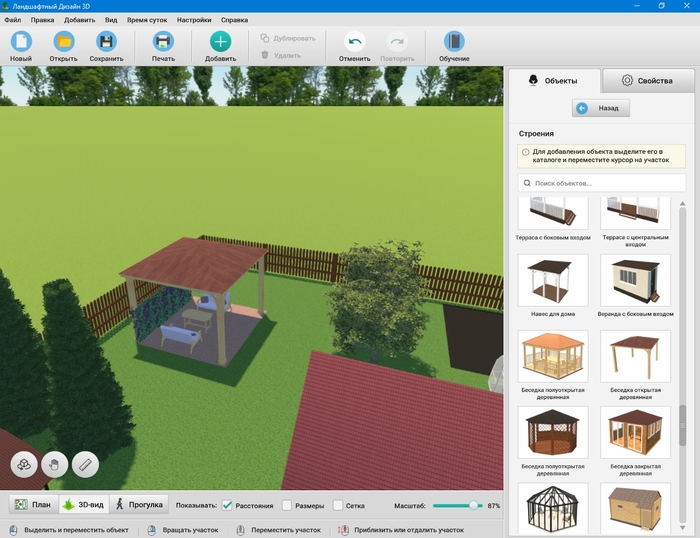
Task: Click the Поиск объектов search field
Action: (x=601, y=183)
